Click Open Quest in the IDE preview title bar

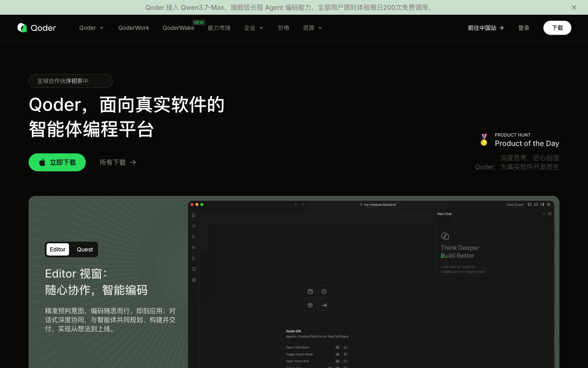point(515,204)
